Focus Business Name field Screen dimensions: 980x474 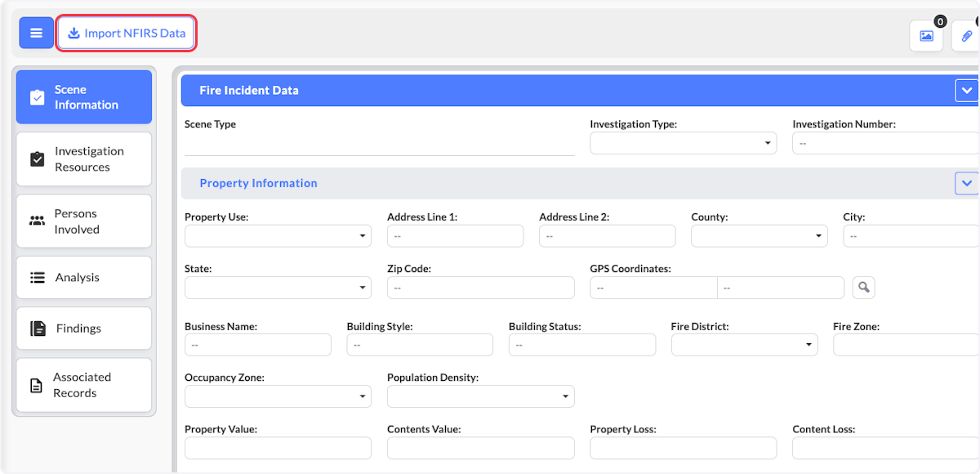258,345
